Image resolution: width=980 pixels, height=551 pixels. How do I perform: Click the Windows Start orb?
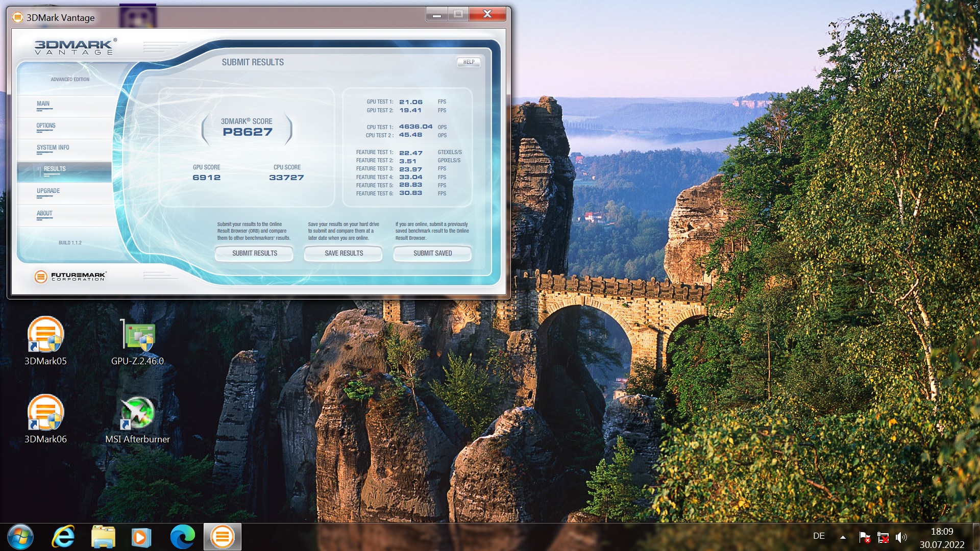pyautogui.click(x=20, y=537)
